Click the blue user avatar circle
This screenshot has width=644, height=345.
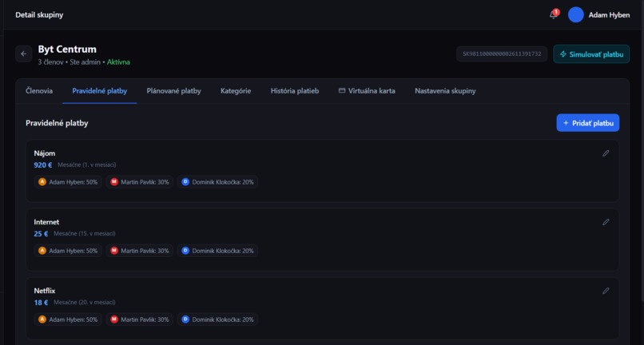576,15
